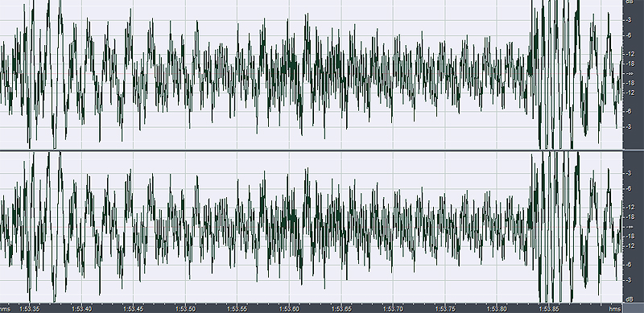Click the dB label below the lower amplitude scale
Viewport: 644px width, 313px height.
click(629, 299)
